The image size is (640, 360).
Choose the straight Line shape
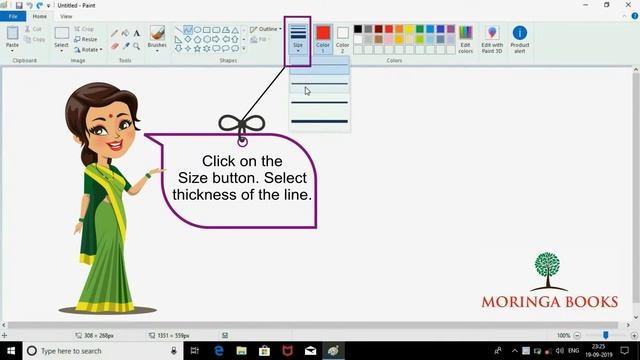pyautogui.click(x=178, y=30)
